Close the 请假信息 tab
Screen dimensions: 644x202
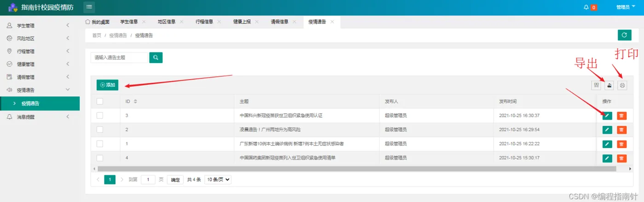coord(295,22)
